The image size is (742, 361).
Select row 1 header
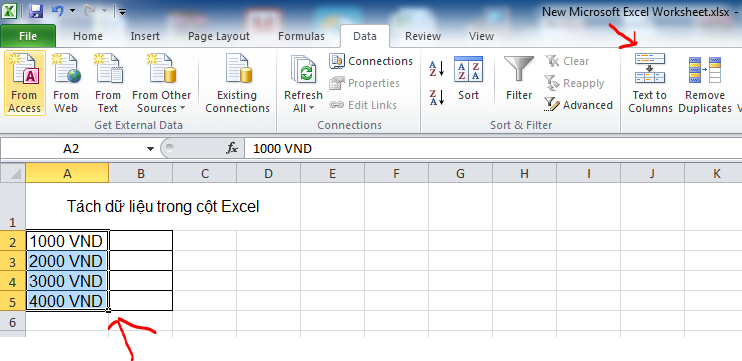pos(13,207)
